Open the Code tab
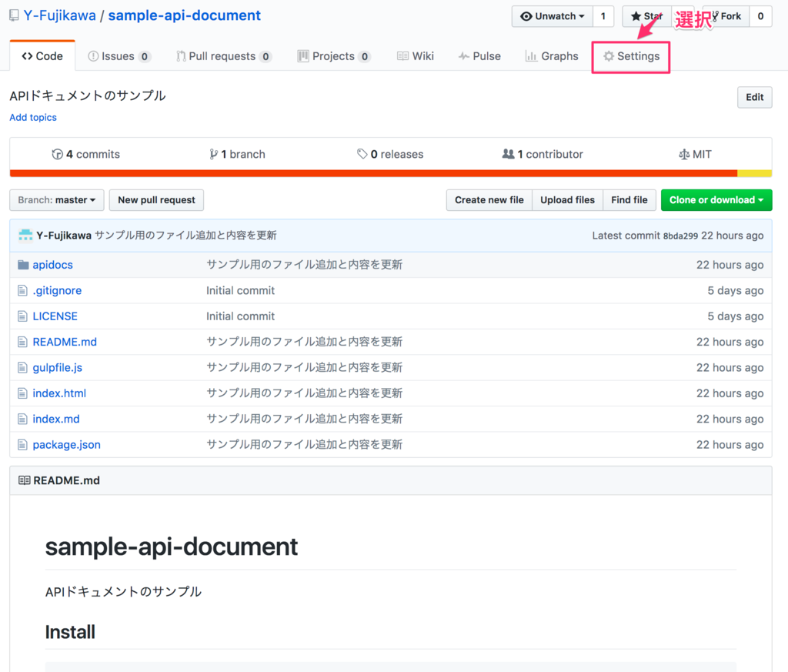788x672 pixels. (42, 55)
